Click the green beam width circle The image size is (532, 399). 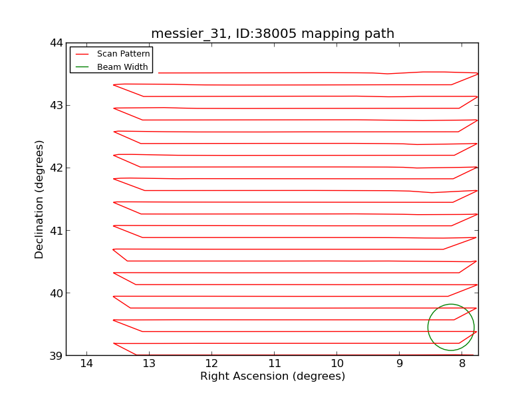451,327
